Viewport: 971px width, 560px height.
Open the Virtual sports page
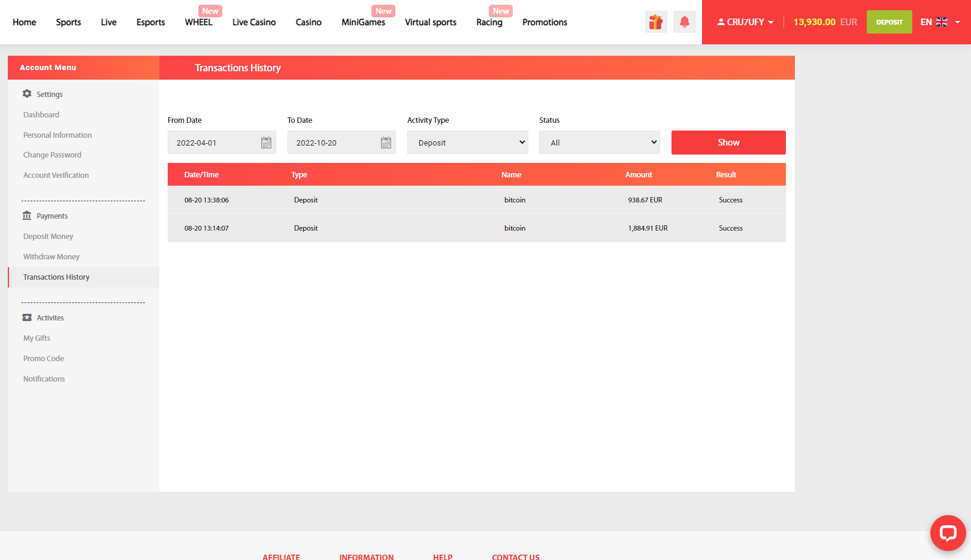coord(431,22)
